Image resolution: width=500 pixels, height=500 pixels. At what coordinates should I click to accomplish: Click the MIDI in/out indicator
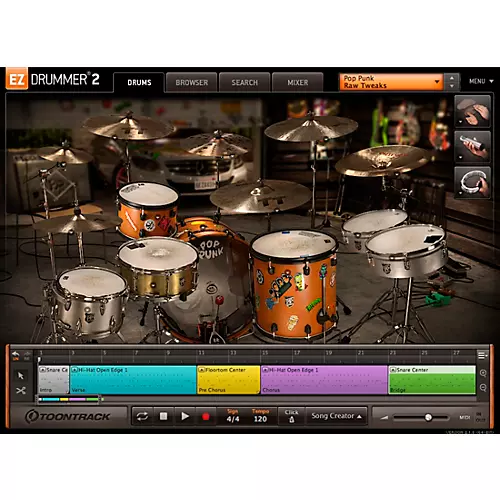(x=472, y=417)
